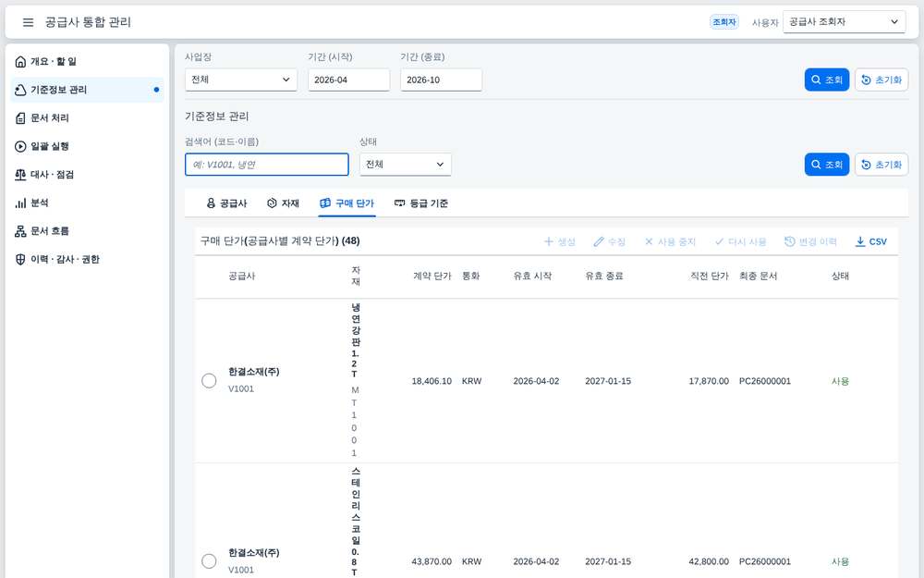The image size is (924, 578).
Task: Open the 사업장 전체 dropdown
Action: (241, 80)
